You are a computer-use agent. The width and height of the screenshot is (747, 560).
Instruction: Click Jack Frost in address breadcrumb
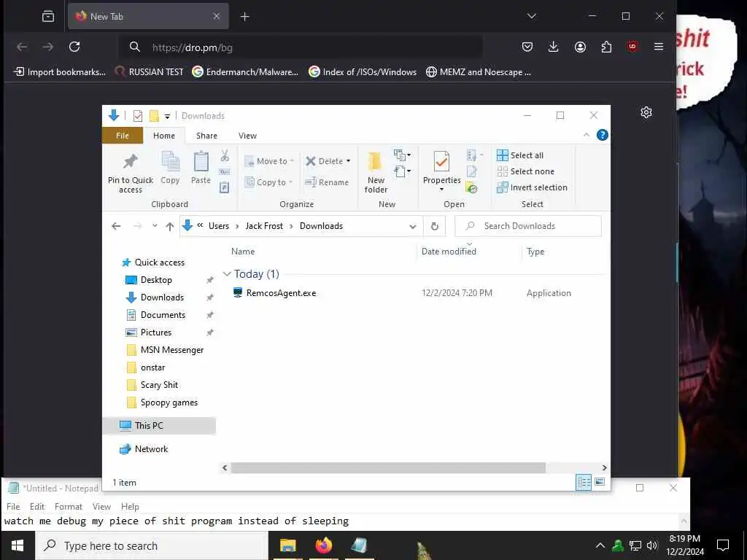tap(264, 226)
